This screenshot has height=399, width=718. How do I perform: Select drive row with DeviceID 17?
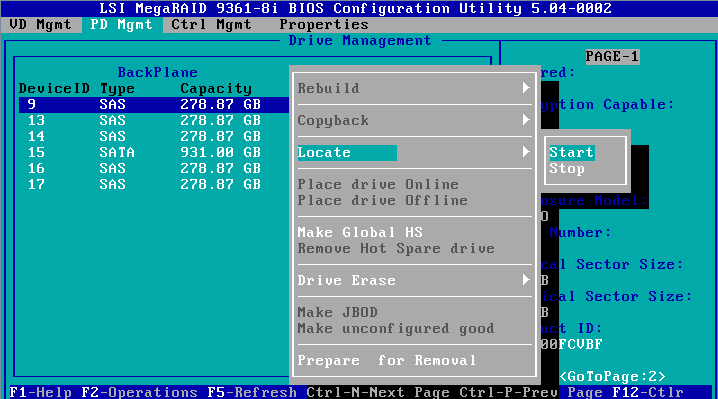tap(154, 185)
